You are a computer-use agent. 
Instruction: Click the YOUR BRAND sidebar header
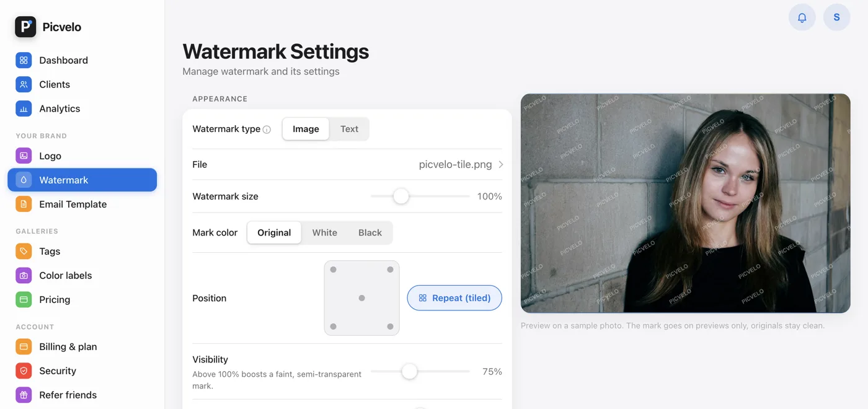coord(41,136)
